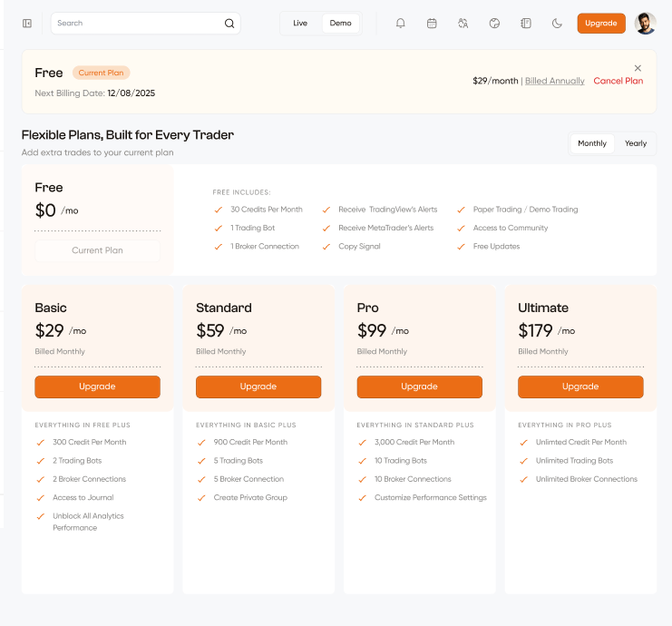The width and height of the screenshot is (672, 626).
Task: Upgrade to the Standard plan
Action: (258, 386)
